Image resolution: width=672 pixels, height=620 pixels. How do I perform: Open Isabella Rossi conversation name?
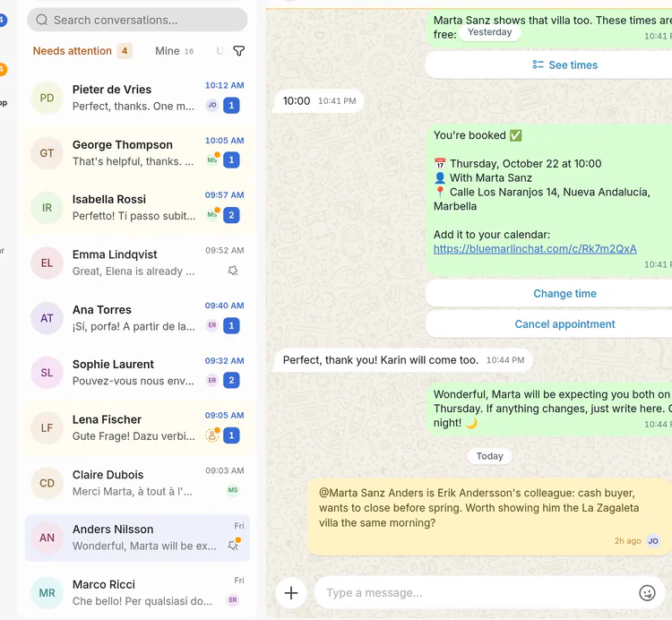[x=108, y=199]
